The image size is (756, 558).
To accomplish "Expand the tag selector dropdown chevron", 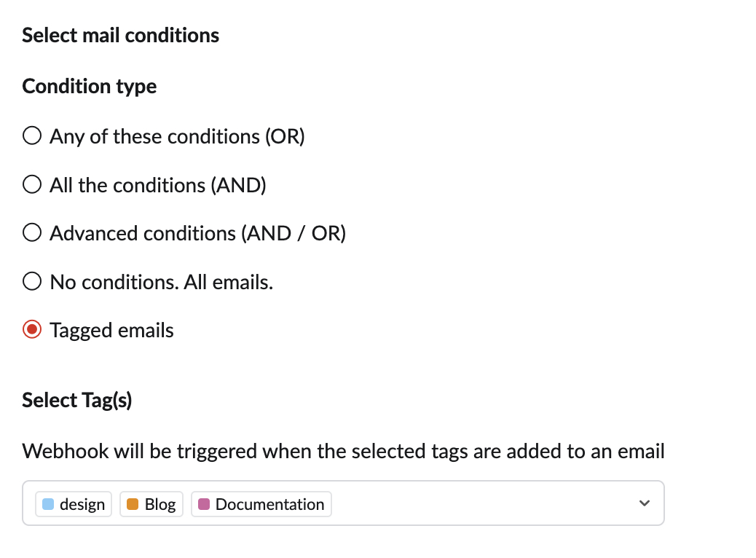I will click(644, 503).
